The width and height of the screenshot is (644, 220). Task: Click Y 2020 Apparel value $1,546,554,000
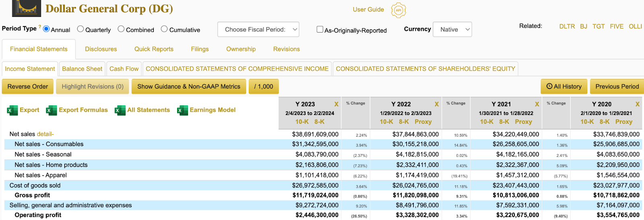click(x=618, y=175)
